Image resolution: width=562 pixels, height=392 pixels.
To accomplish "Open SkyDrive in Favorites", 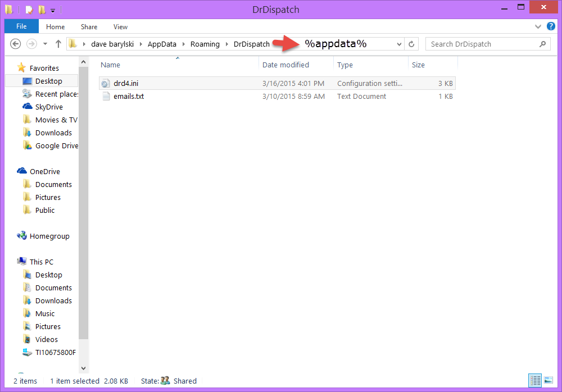I will point(49,107).
